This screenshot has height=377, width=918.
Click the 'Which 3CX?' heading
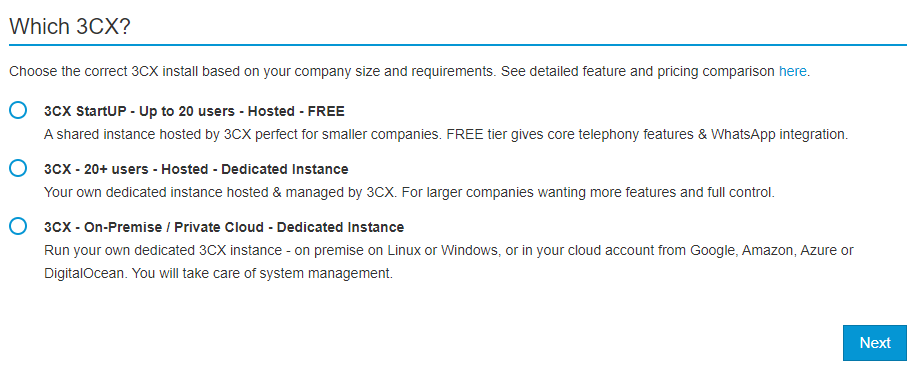(x=70, y=27)
